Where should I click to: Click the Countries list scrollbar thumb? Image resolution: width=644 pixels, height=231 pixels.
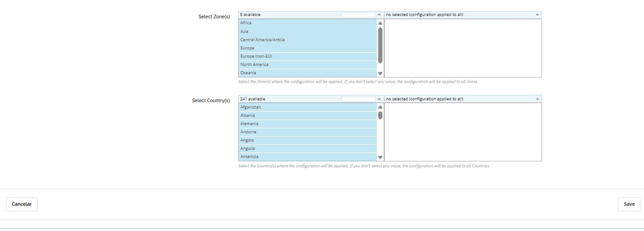coord(380,115)
